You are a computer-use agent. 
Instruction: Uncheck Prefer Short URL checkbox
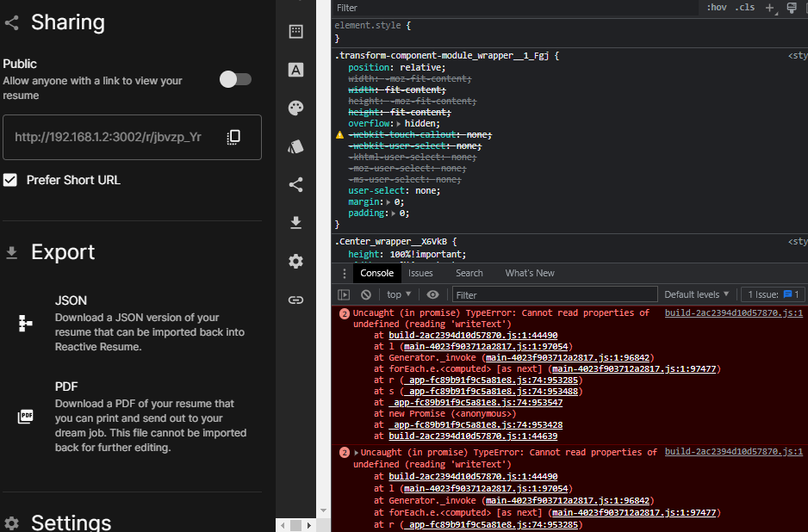[10, 180]
